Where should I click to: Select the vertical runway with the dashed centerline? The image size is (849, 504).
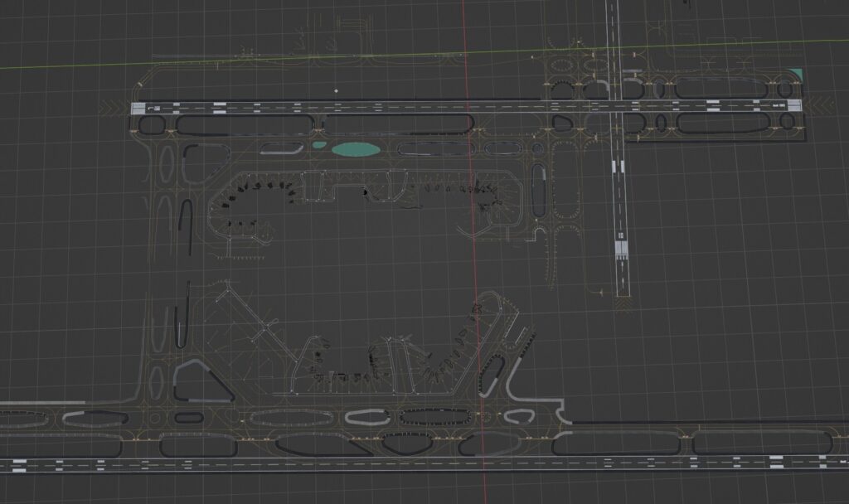(618, 148)
